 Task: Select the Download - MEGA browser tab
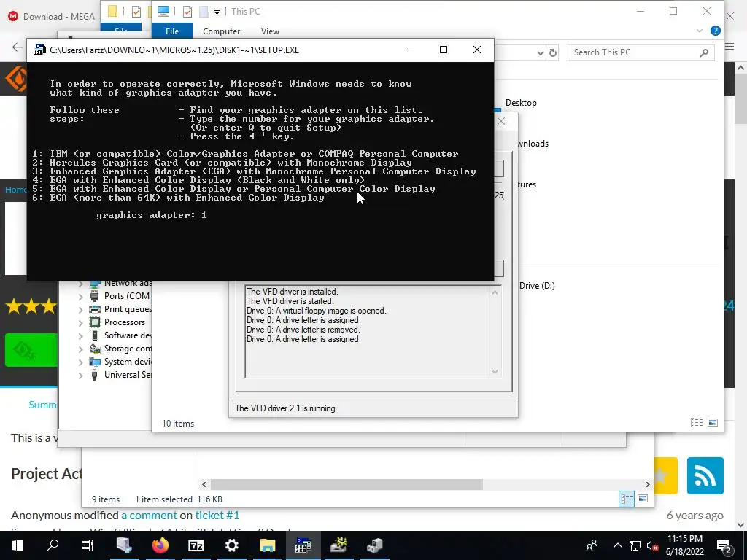(52, 17)
